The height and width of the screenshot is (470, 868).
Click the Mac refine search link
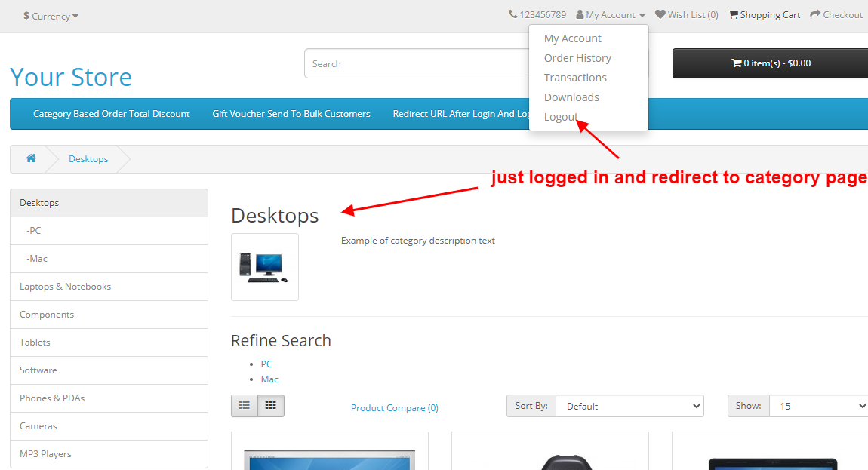269,379
